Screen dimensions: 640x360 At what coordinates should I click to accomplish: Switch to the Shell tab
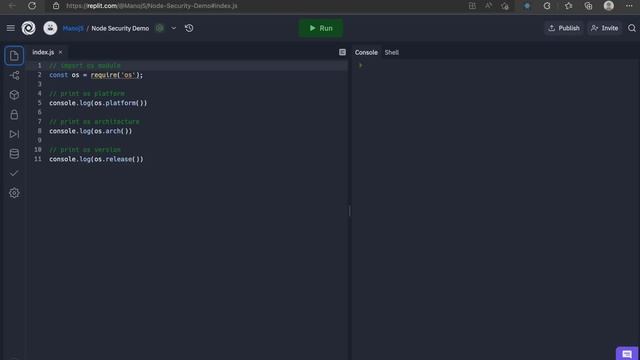[391, 52]
